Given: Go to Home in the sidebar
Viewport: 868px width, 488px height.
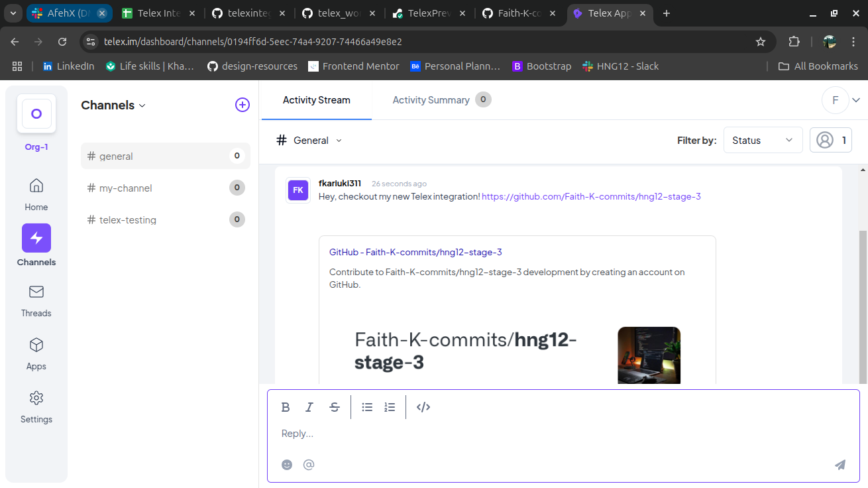Looking at the screenshot, I should tap(36, 194).
